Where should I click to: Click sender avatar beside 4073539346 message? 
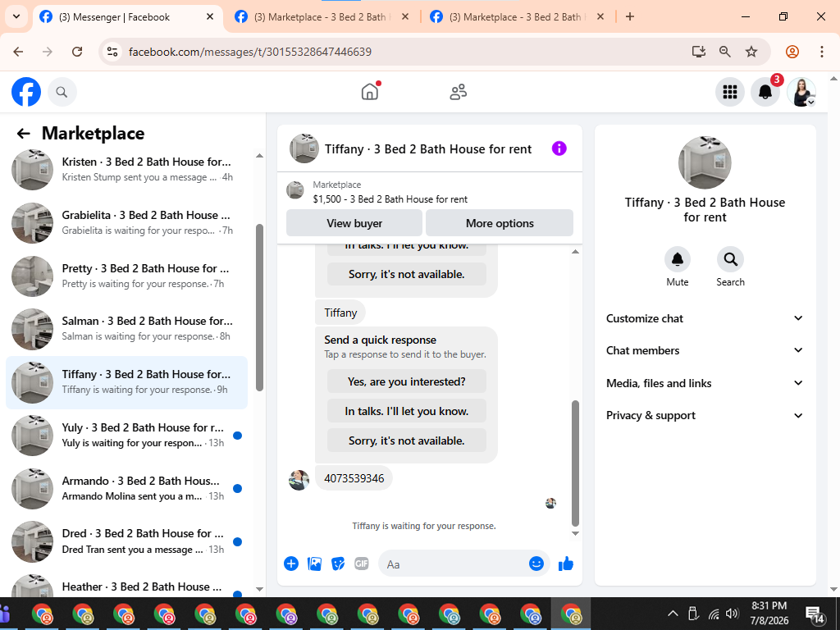pyautogui.click(x=299, y=480)
